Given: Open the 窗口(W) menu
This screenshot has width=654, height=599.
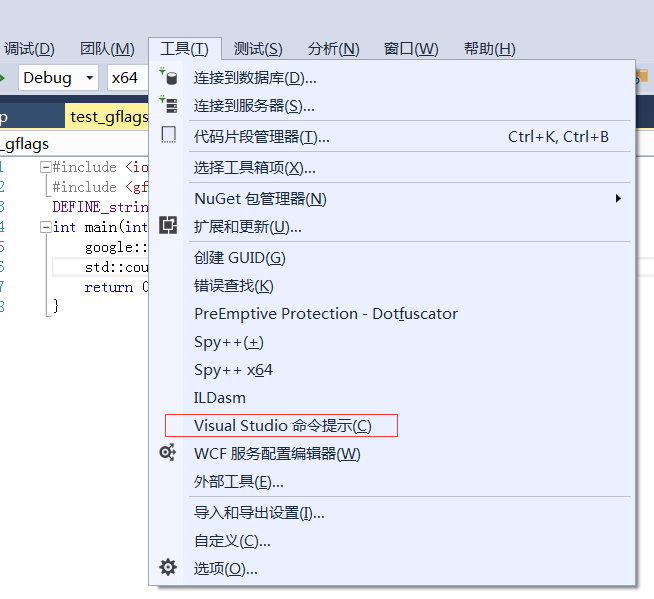Looking at the screenshot, I should coord(411,49).
